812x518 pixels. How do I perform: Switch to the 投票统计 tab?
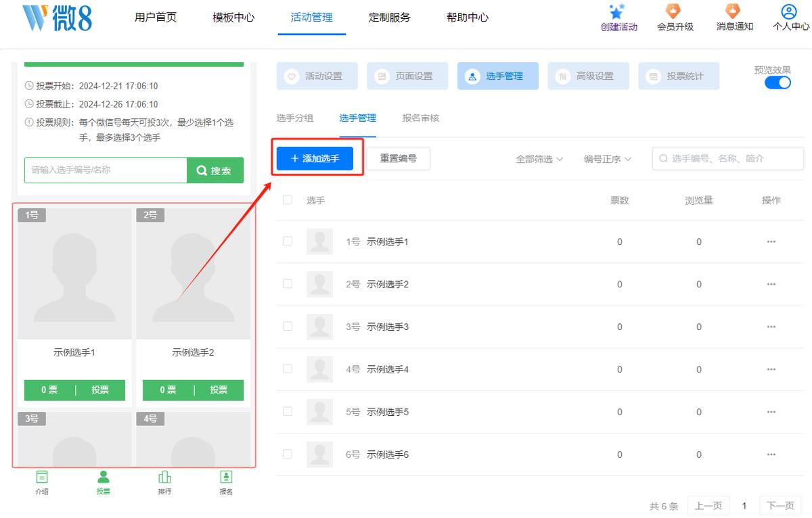pyautogui.click(x=679, y=76)
